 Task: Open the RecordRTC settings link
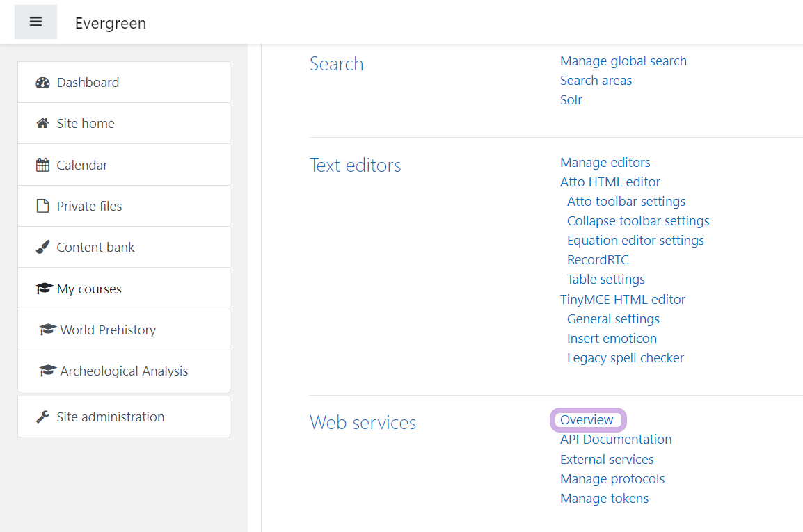click(598, 260)
